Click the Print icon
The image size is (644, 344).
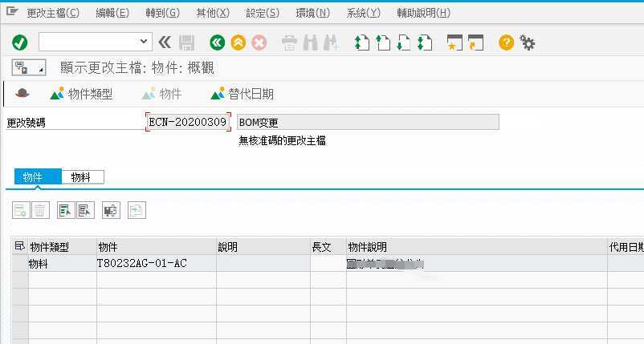(x=290, y=42)
